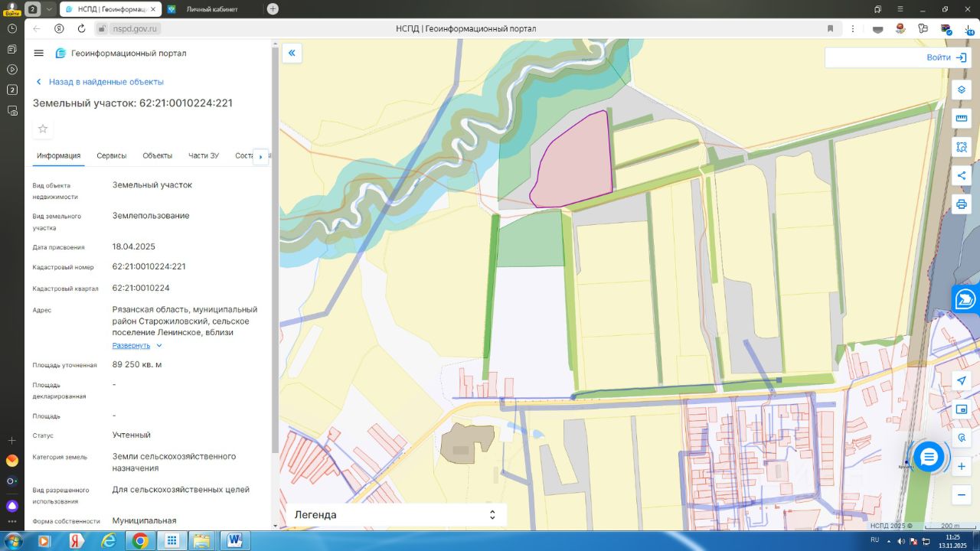Open the hamburger main menu
The width and height of the screenshot is (980, 551).
[39, 53]
